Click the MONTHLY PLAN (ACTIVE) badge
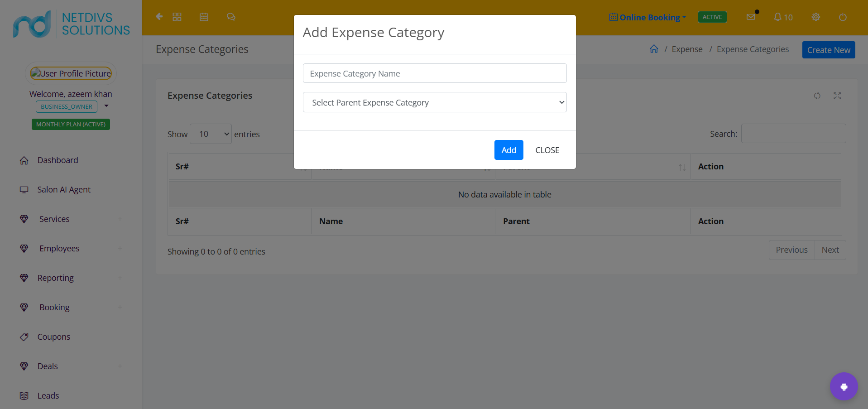 pyautogui.click(x=71, y=124)
